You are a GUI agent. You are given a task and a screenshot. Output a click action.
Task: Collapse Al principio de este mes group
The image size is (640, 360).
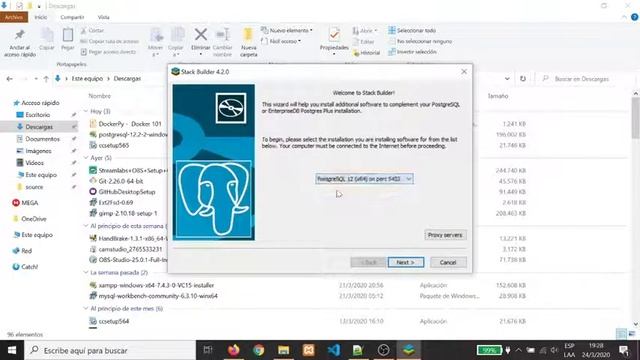click(x=86, y=309)
